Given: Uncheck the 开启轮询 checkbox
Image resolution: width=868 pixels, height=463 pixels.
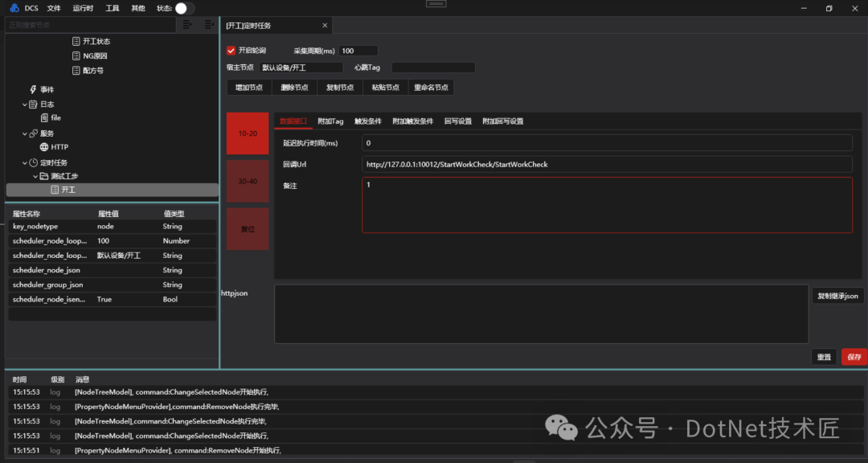Looking at the screenshot, I should coord(231,51).
